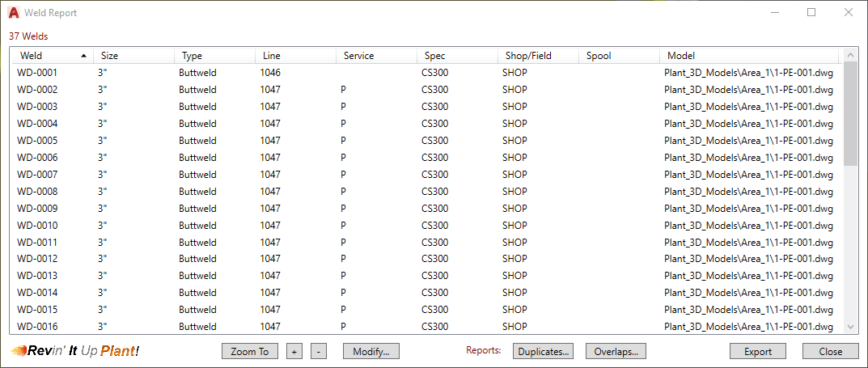The height and width of the screenshot is (368, 868).
Task: Click the Revin' It Up Plant logo
Action: pos(75,351)
